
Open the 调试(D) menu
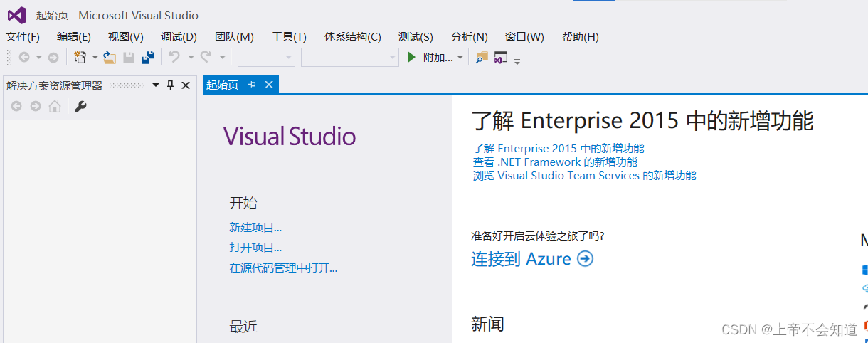179,37
